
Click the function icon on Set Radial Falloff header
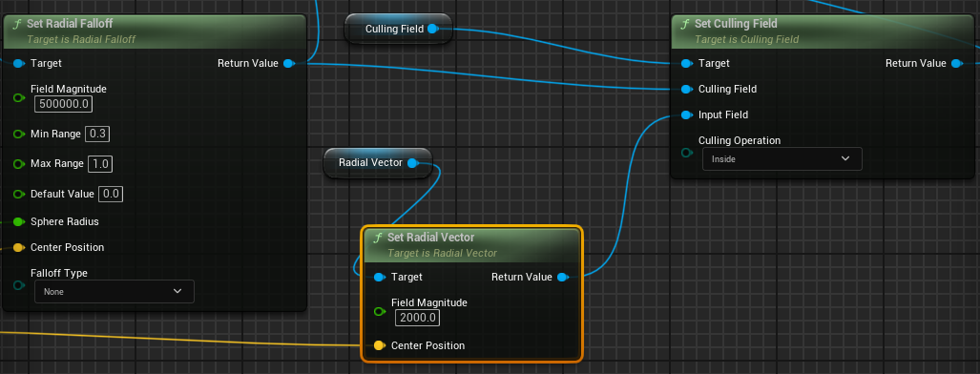(x=17, y=24)
